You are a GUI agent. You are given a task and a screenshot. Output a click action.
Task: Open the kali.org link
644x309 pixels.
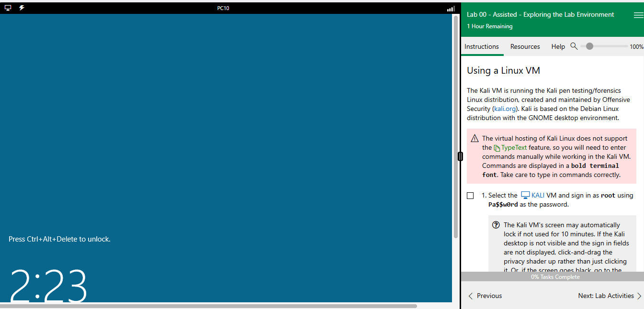pos(505,109)
